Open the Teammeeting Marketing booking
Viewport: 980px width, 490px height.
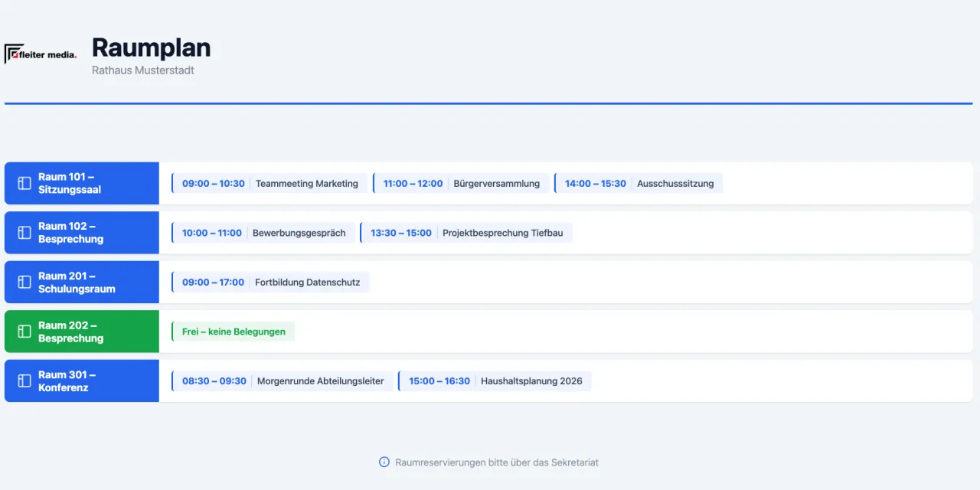[269, 184]
